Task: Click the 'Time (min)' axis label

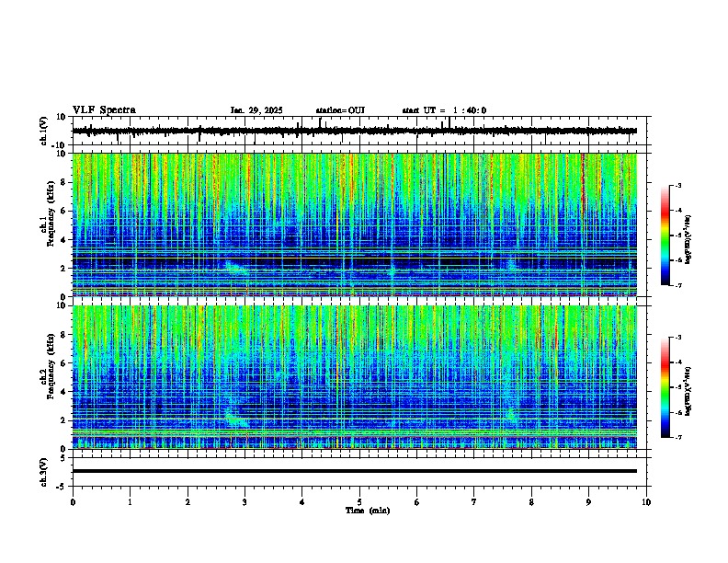Action: [x=368, y=511]
